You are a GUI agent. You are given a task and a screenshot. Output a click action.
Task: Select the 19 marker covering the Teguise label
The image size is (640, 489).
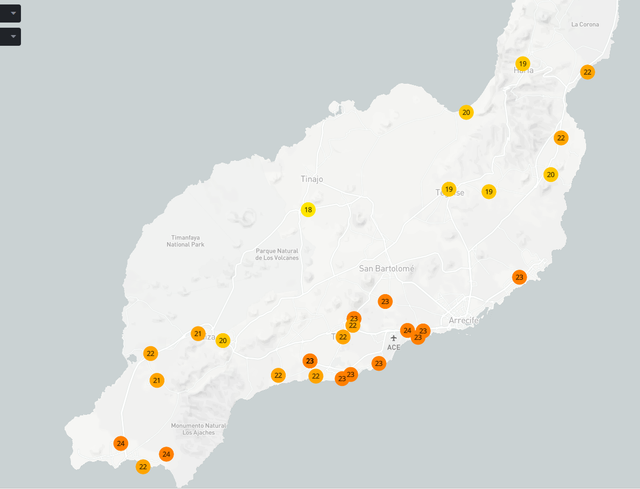(x=449, y=189)
